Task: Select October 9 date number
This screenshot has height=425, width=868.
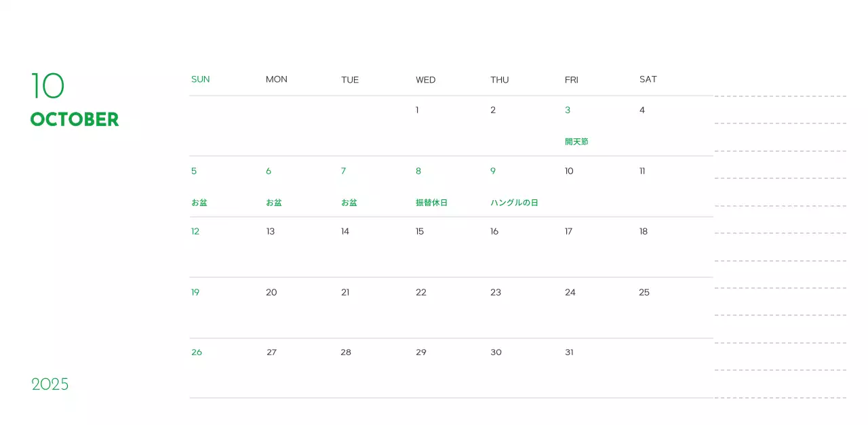Action: [x=493, y=171]
